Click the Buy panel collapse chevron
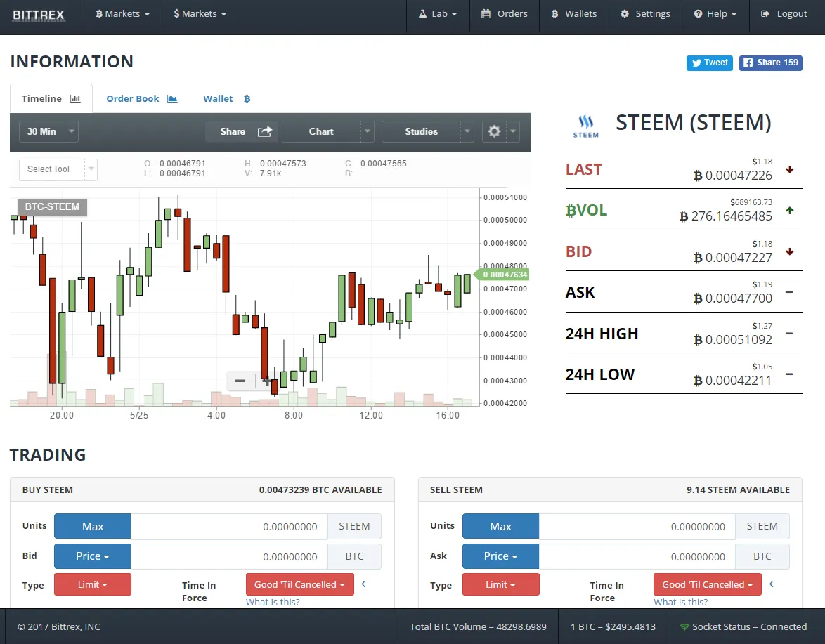825x644 pixels. point(363,584)
